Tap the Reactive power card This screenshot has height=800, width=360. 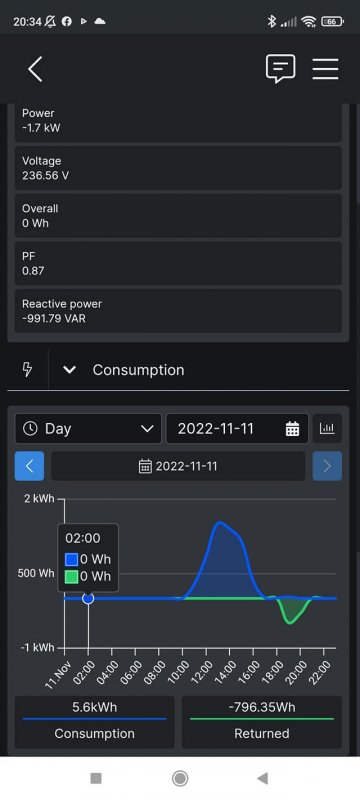click(x=178, y=311)
